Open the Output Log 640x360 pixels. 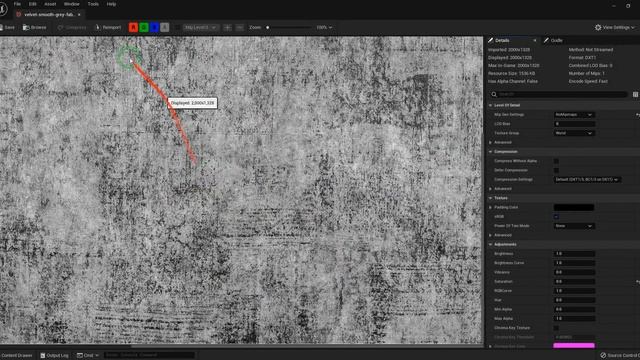point(54,356)
